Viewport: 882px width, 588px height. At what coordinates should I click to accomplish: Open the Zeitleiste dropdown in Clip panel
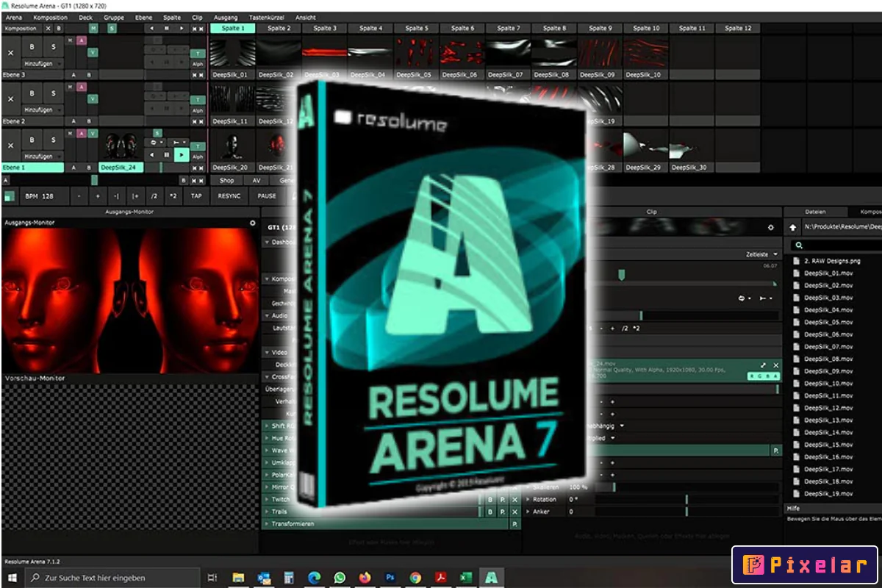pos(761,254)
